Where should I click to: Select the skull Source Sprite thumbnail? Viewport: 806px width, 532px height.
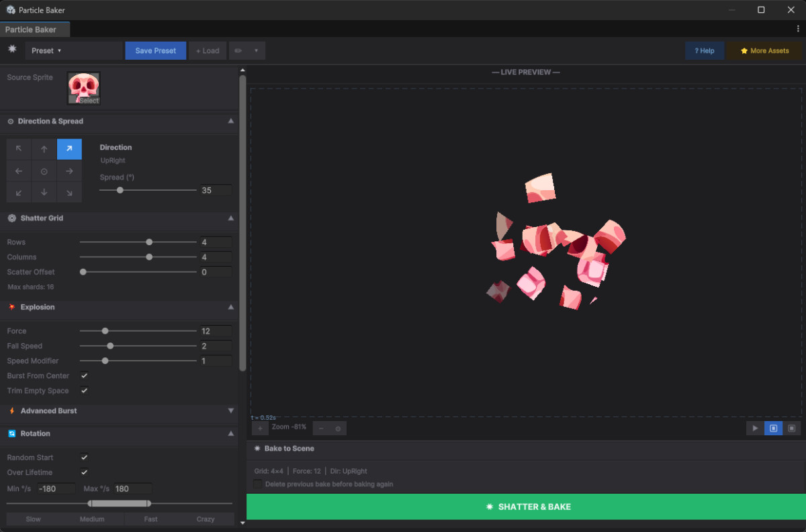[84, 89]
